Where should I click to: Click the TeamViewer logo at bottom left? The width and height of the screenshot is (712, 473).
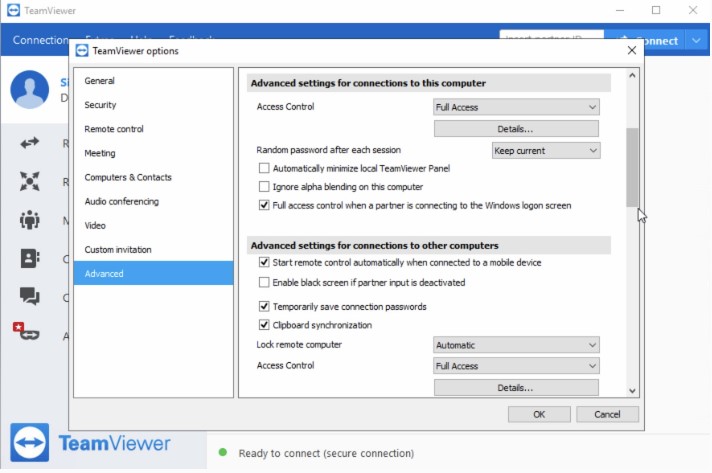coord(30,443)
